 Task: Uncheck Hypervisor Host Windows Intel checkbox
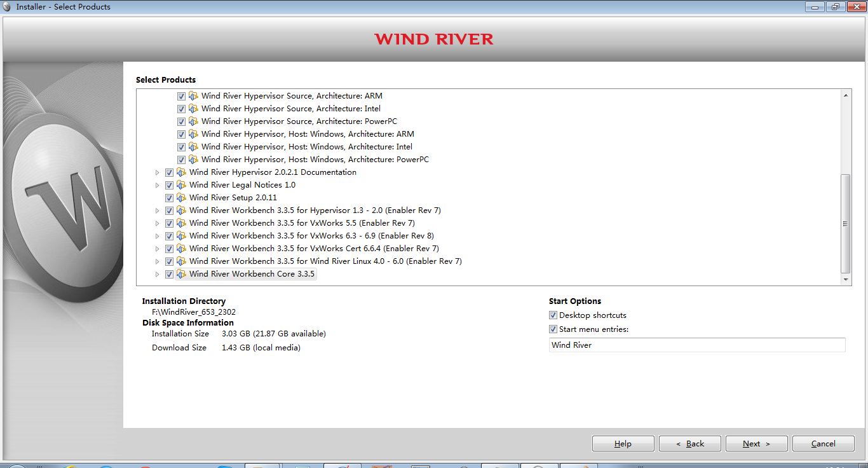point(181,147)
